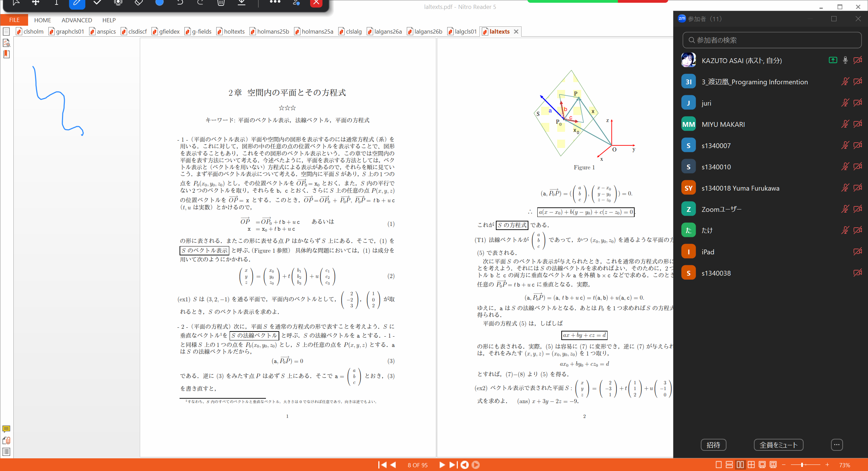Select the mouse pointer annotation tool

click(x=16, y=3)
